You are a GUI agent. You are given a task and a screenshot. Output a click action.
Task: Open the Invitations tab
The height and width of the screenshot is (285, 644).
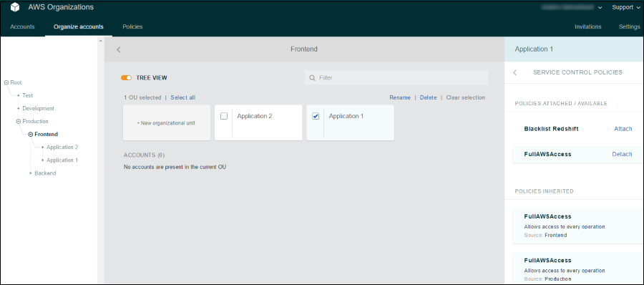588,26
